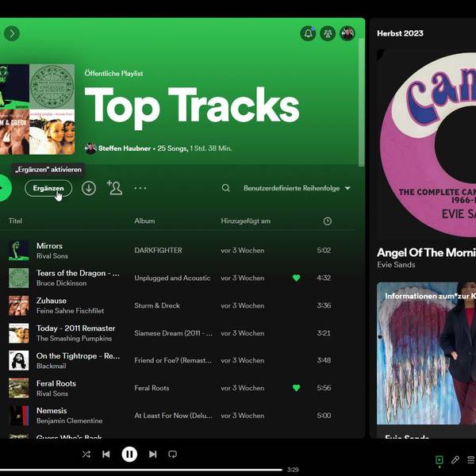This screenshot has width=476, height=476.
Task: Open the Top Tracks playlist cover
Action: [x=37, y=109]
